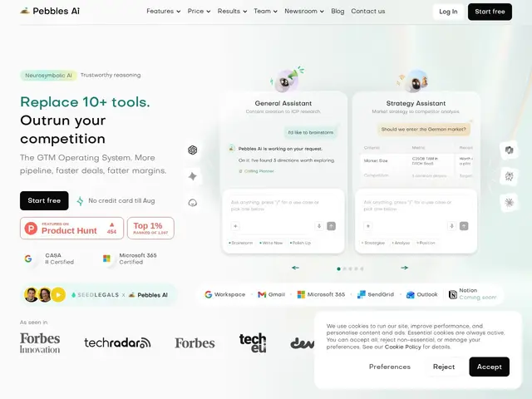
Task: Select the first carousel dot
Action: [338, 268]
